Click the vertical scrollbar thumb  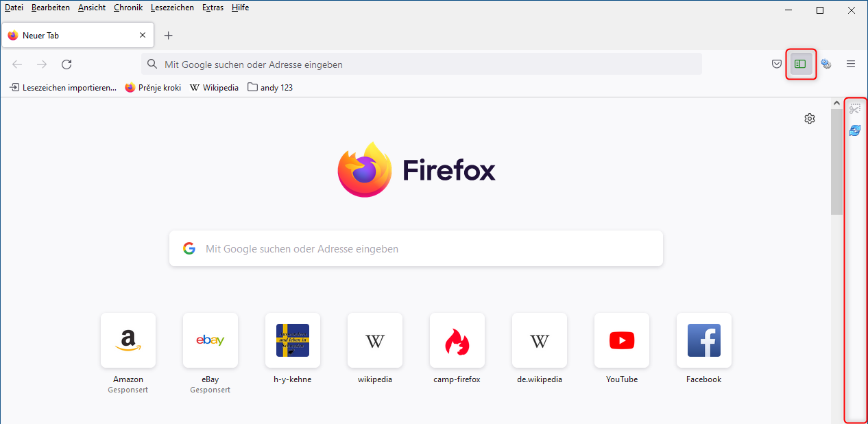pyautogui.click(x=836, y=162)
